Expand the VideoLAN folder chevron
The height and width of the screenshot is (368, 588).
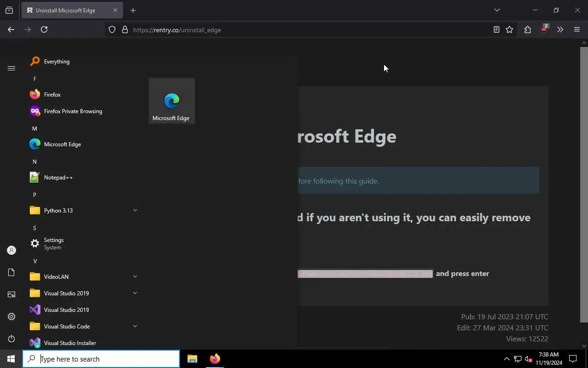coord(135,276)
